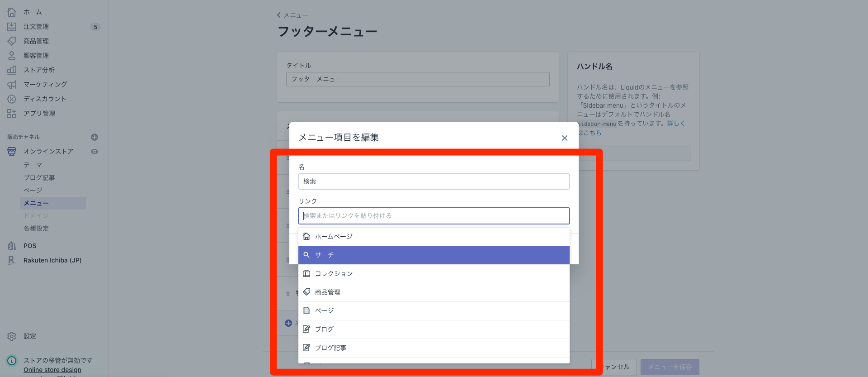
Task: Open the ホーム home icon in sidebar
Action: click(12, 12)
